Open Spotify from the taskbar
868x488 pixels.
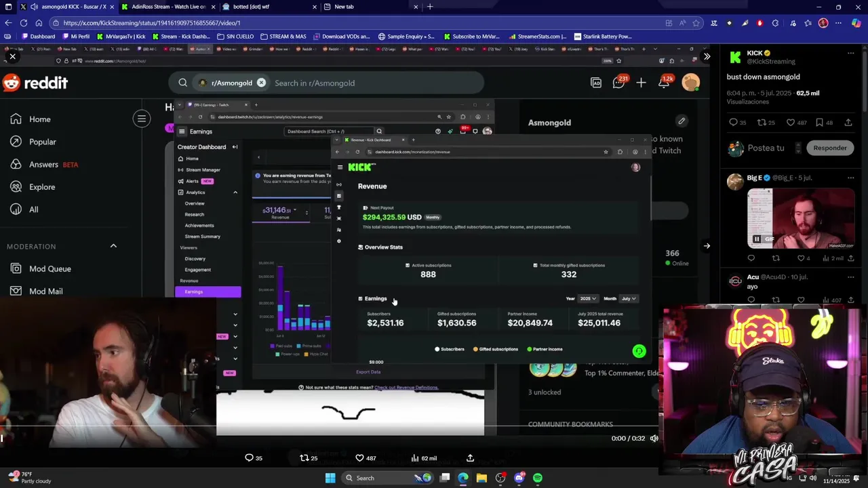point(538,478)
